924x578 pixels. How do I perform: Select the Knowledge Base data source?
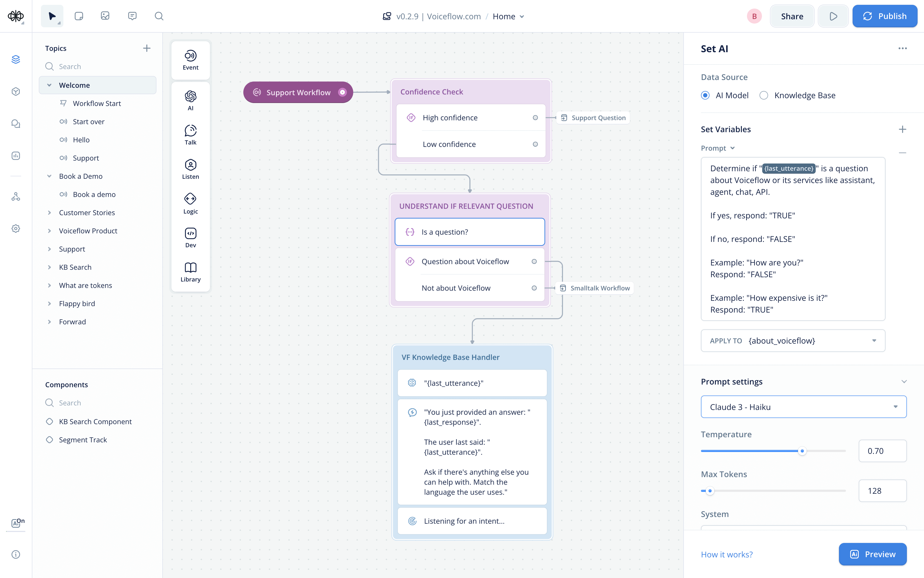point(764,96)
